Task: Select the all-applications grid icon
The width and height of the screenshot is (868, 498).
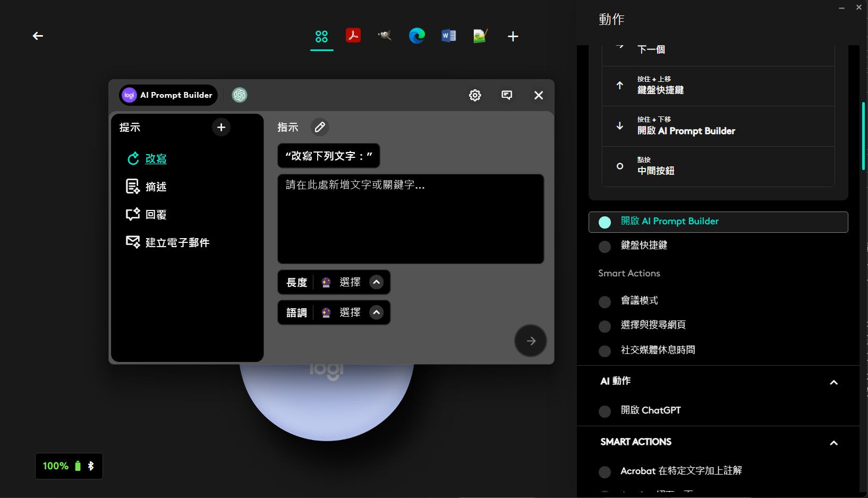Action: click(321, 36)
